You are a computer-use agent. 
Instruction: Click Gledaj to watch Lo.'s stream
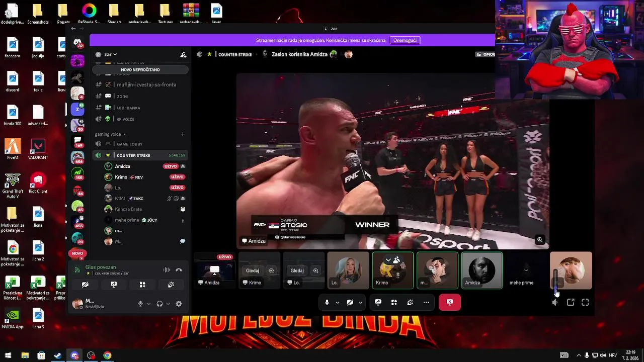297,270
